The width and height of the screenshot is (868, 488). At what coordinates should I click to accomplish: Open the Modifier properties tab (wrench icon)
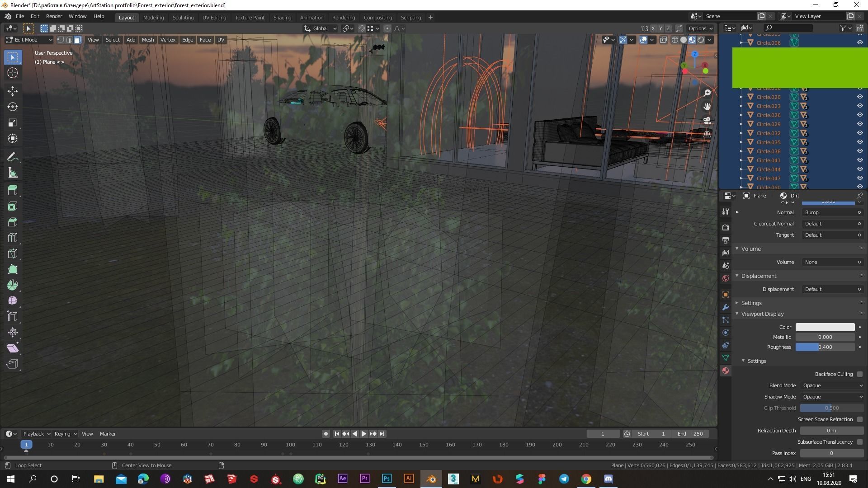point(726,307)
